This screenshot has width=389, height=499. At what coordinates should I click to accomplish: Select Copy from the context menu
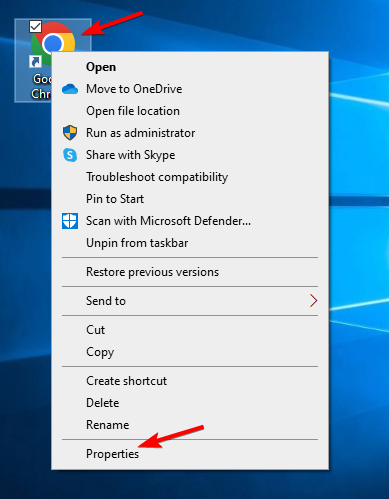tap(190, 352)
